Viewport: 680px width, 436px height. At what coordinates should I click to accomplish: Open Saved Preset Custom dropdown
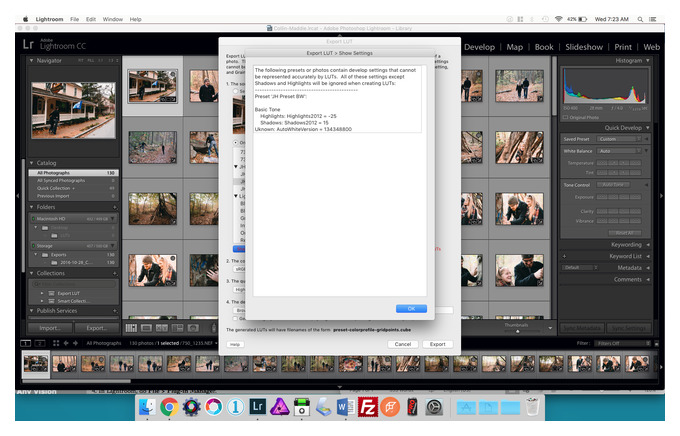619,139
